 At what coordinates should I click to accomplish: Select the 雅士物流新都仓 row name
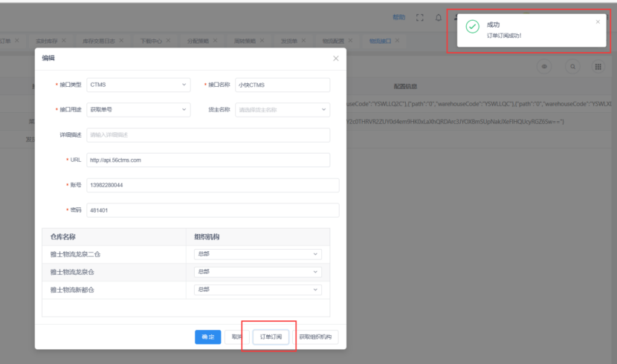pos(72,290)
